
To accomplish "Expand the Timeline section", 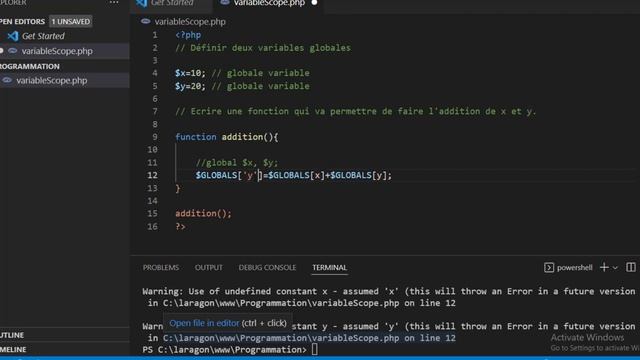I will tap(13, 349).
